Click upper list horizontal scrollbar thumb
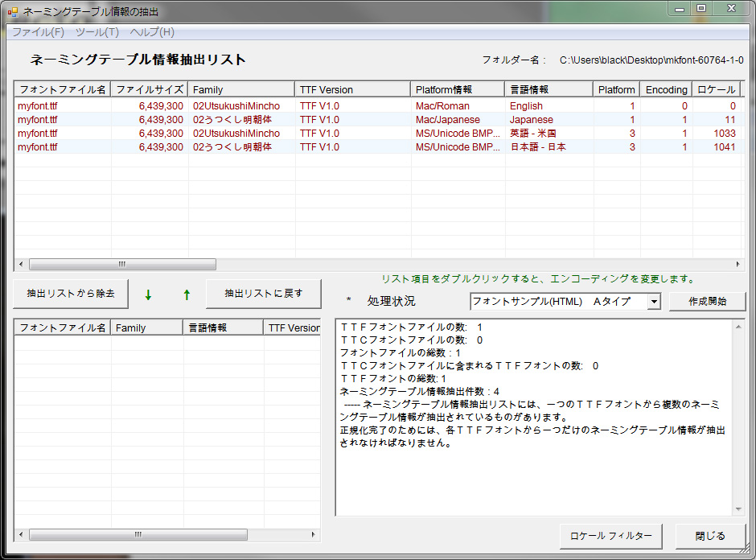The height and width of the screenshot is (560, 756). 122,265
